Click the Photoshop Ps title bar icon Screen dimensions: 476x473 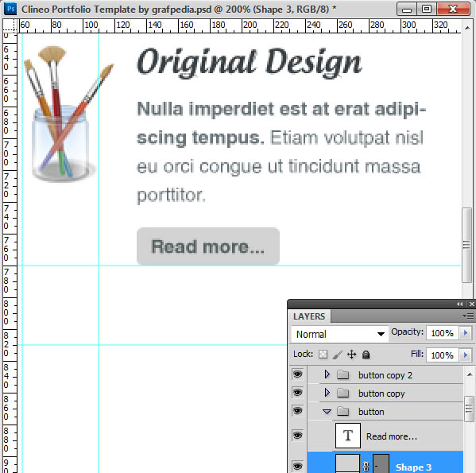(x=10, y=9)
